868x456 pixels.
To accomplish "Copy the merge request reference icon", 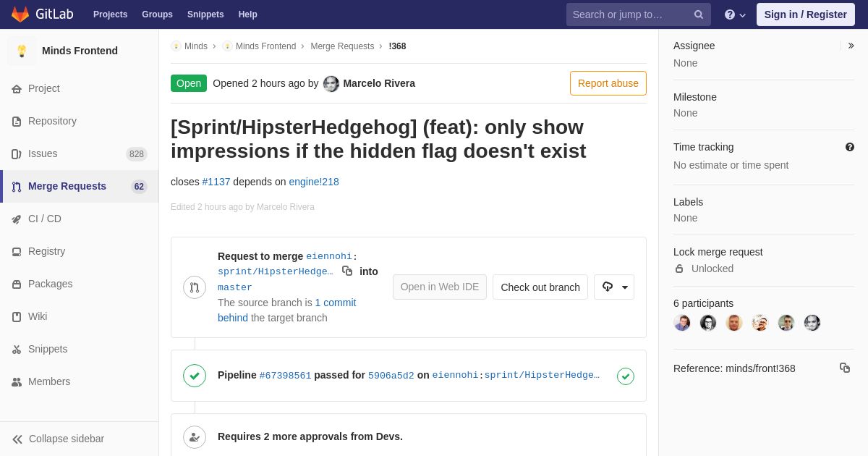I will [x=845, y=368].
